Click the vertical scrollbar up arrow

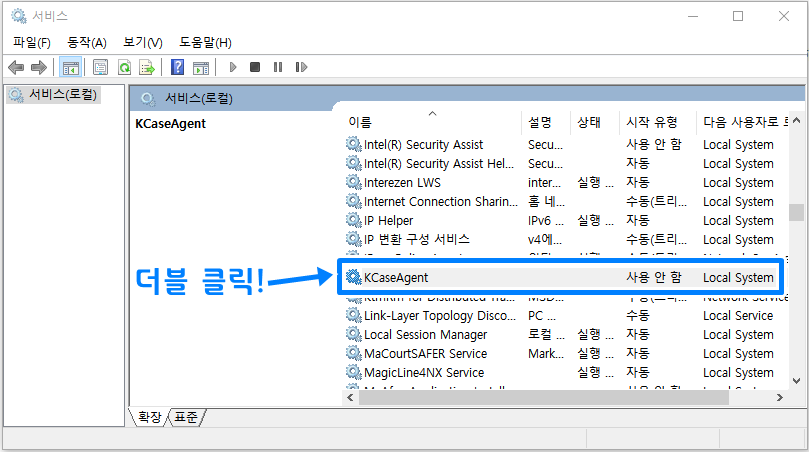[797, 121]
